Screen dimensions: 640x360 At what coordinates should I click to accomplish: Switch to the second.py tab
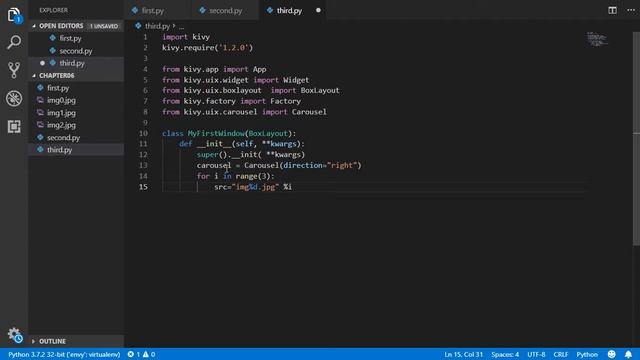click(x=225, y=11)
